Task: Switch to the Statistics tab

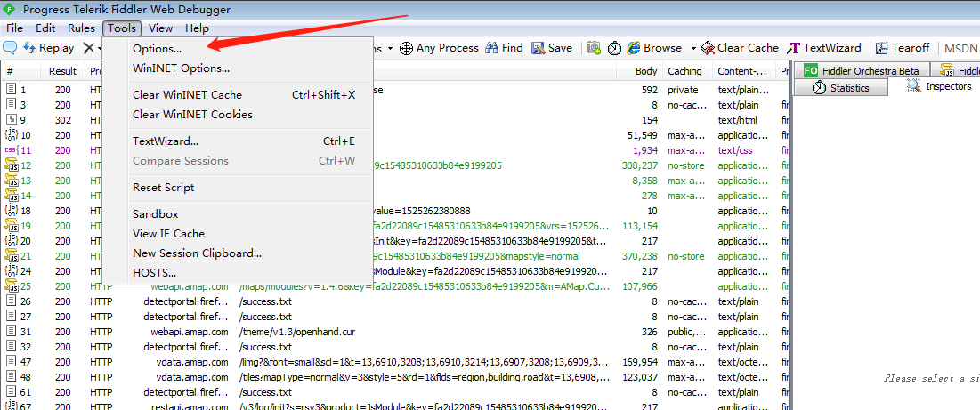Action: [841, 88]
